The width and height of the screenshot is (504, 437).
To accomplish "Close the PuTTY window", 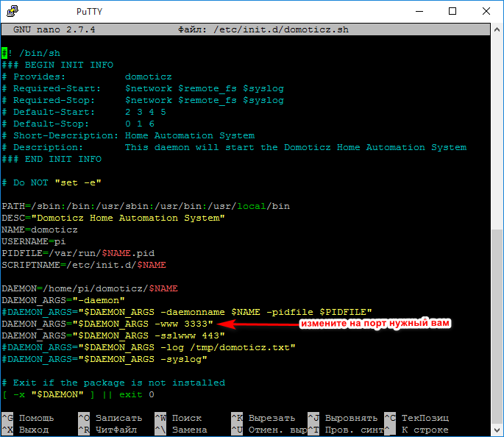I will click(486, 11).
